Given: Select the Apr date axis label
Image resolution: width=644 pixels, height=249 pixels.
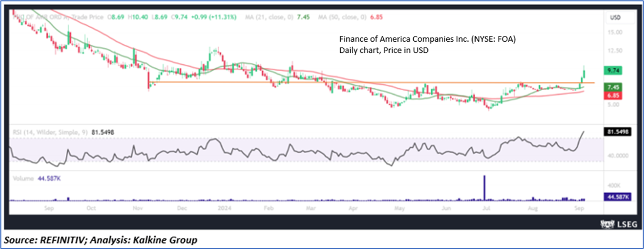Looking at the screenshot, I should (354, 208).
